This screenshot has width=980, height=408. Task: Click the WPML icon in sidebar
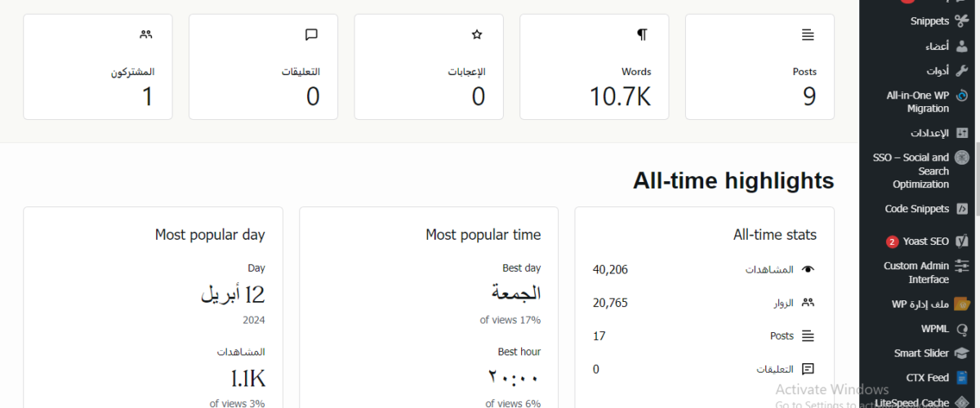962,329
